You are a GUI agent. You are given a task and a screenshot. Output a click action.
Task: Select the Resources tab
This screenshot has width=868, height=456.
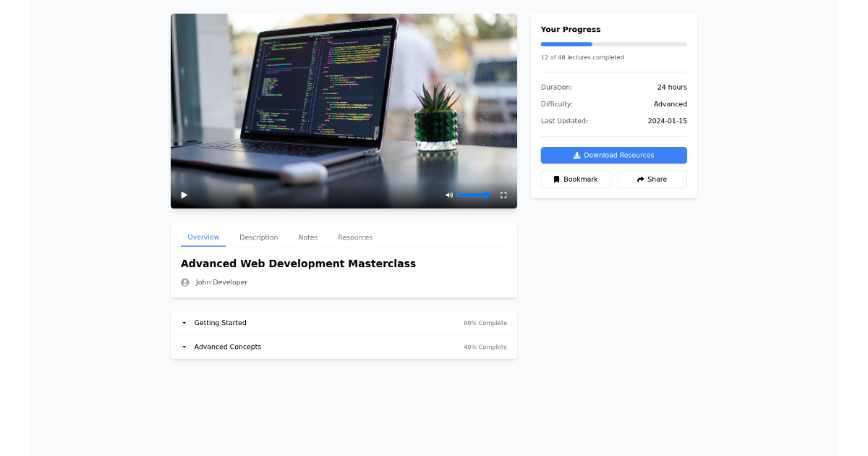point(355,237)
